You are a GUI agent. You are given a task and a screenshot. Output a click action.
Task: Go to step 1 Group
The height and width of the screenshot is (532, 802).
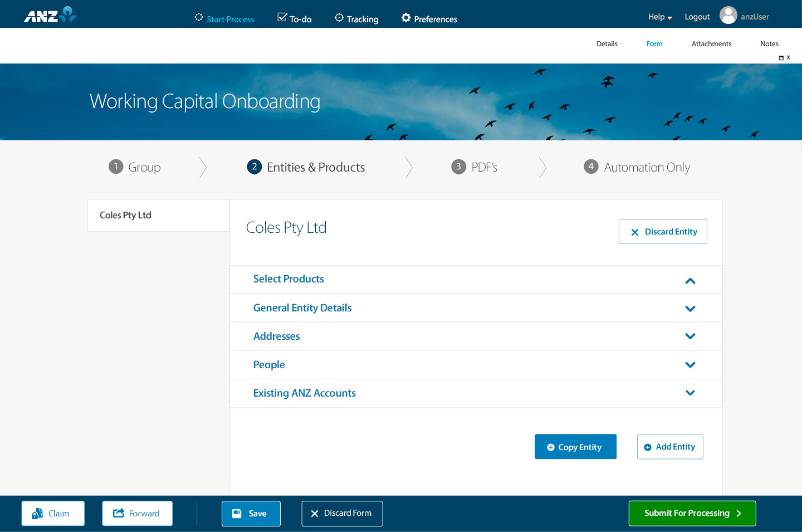[x=135, y=167]
